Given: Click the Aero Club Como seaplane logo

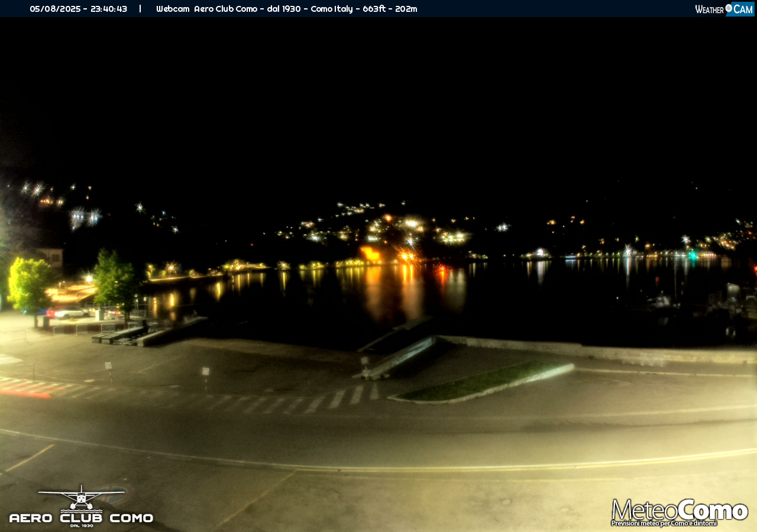Looking at the screenshot, I should [81, 507].
